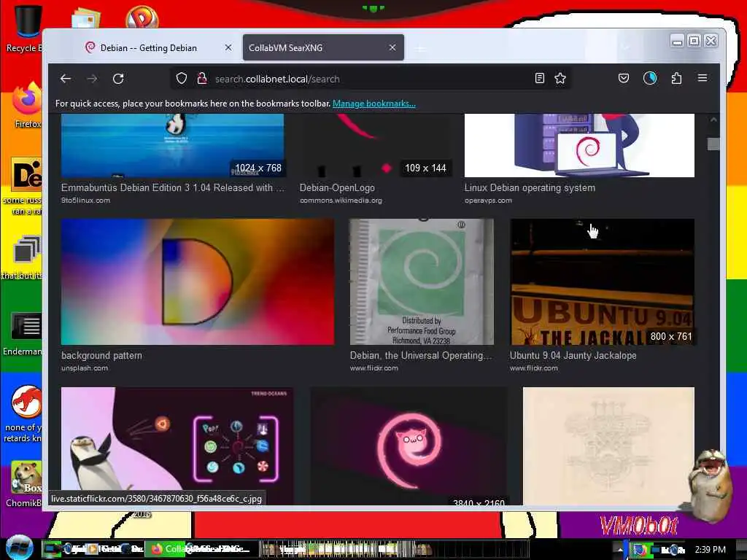Open the pink Debian cat swirl image
Screen dimensions: 747x560
coord(409,446)
